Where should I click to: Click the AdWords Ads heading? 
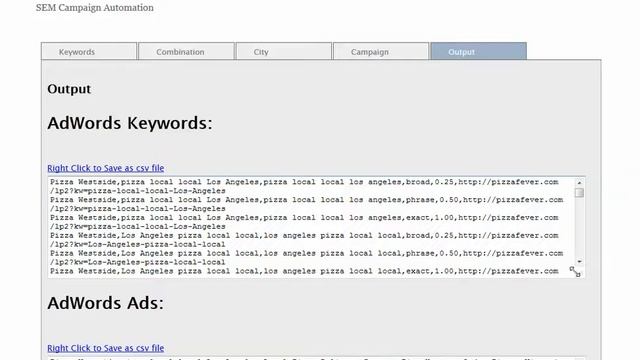pyautogui.click(x=105, y=303)
